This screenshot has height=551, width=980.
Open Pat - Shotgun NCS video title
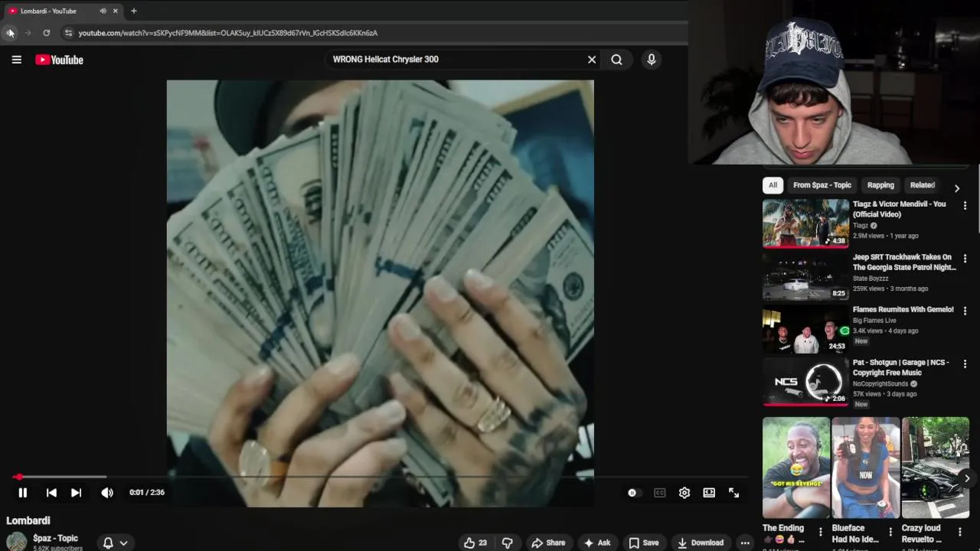(x=901, y=367)
